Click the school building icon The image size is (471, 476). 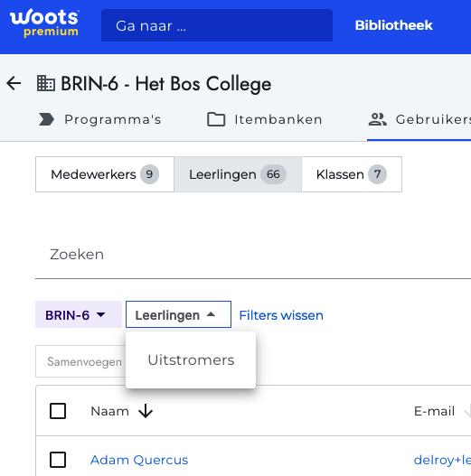coord(46,83)
